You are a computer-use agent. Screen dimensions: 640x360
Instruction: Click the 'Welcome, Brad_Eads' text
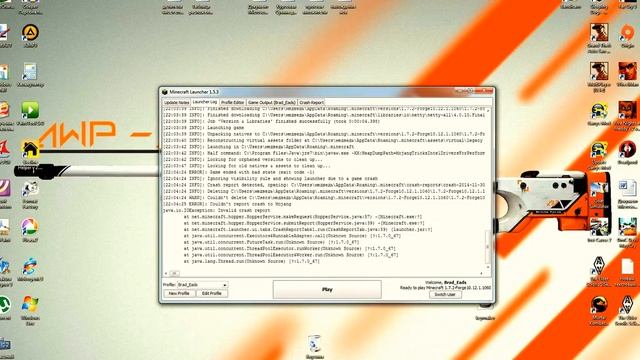446,282
